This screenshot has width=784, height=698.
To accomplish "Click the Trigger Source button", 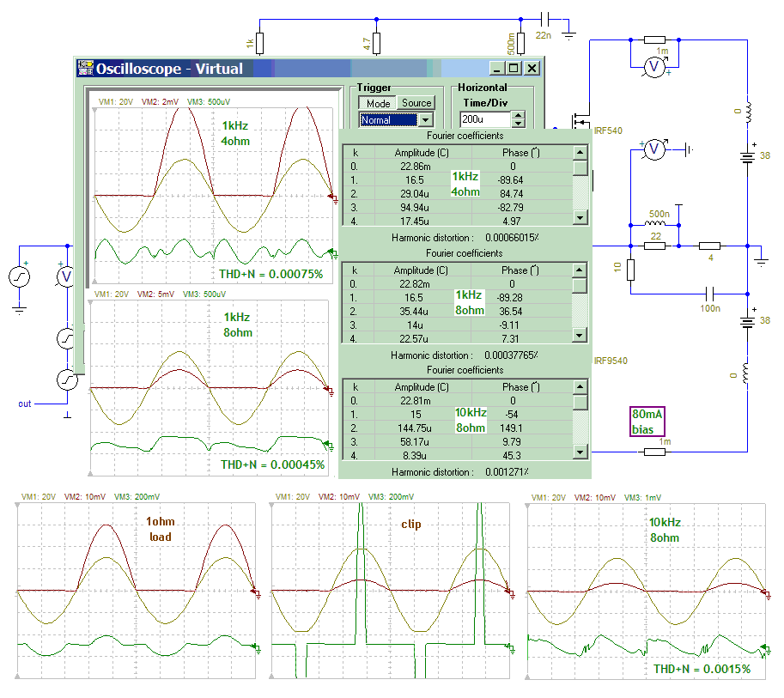I will coord(416,102).
